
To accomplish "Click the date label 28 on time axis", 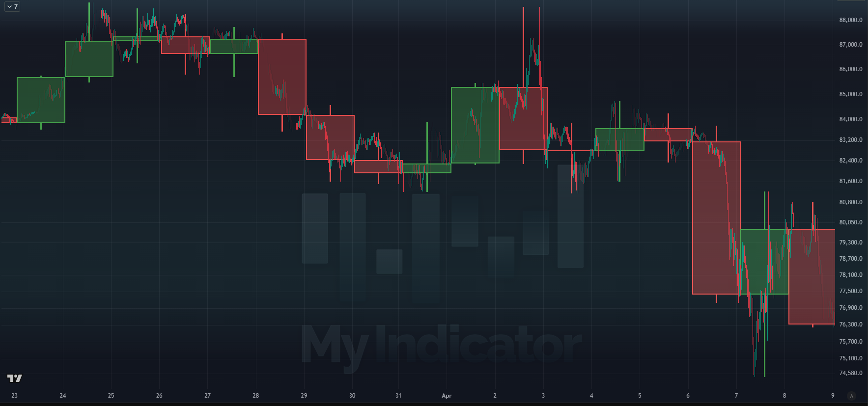I will 255,396.
